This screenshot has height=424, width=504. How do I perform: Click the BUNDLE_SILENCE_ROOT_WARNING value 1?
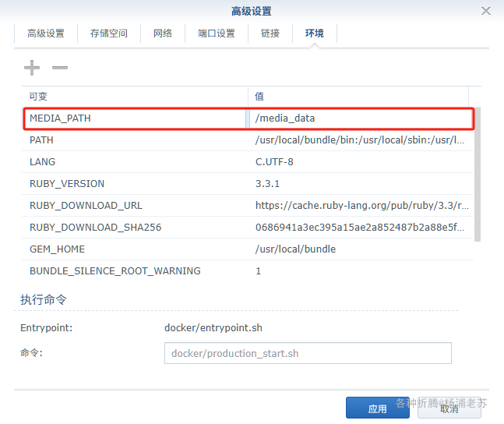(x=258, y=271)
